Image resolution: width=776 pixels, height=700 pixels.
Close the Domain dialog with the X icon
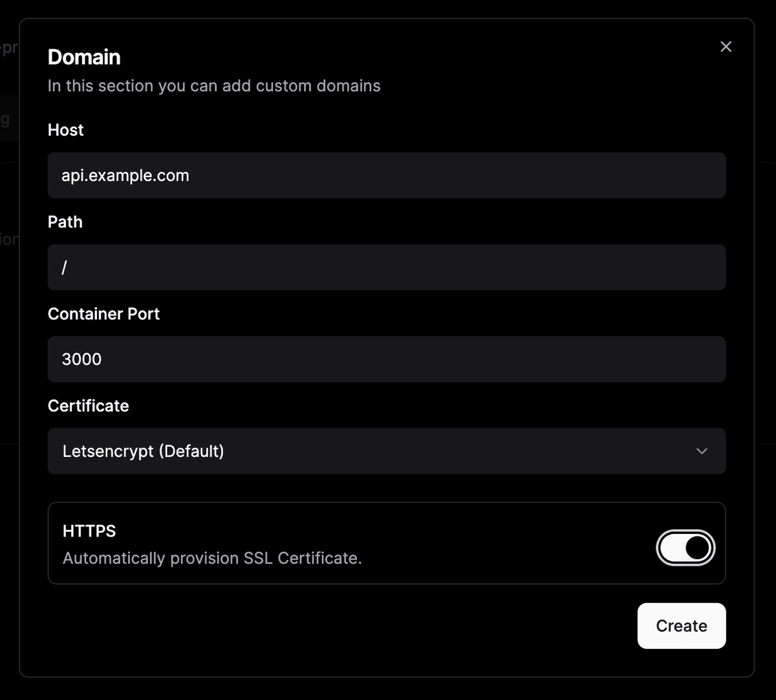click(x=726, y=47)
